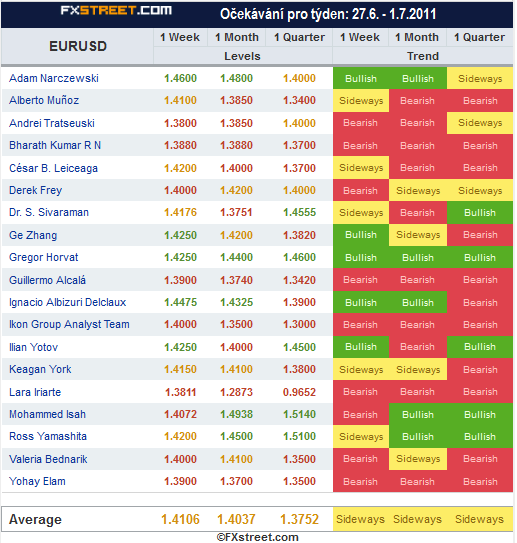Open Yohay Elam analyst link
This screenshot has height=543, width=517.
(x=37, y=481)
